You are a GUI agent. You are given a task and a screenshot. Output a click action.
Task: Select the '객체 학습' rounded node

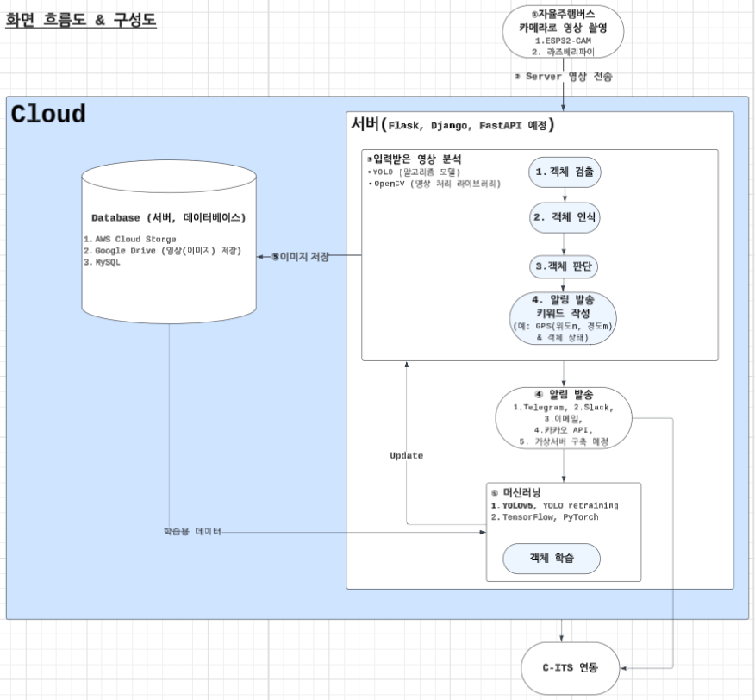(552, 559)
